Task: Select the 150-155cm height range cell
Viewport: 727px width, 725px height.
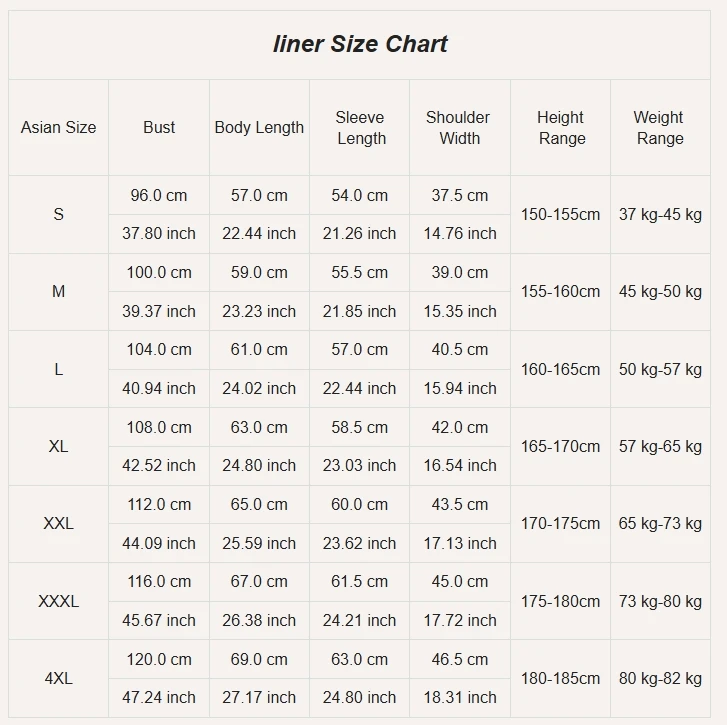Action: 561,214
